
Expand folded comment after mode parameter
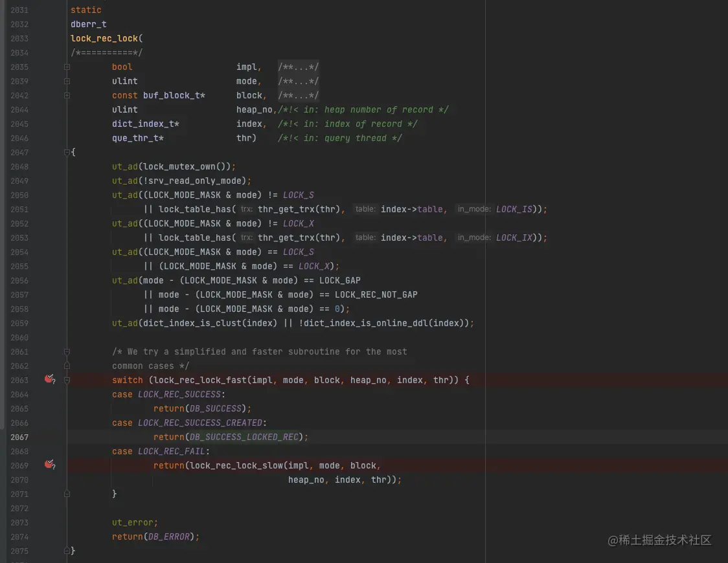click(298, 81)
